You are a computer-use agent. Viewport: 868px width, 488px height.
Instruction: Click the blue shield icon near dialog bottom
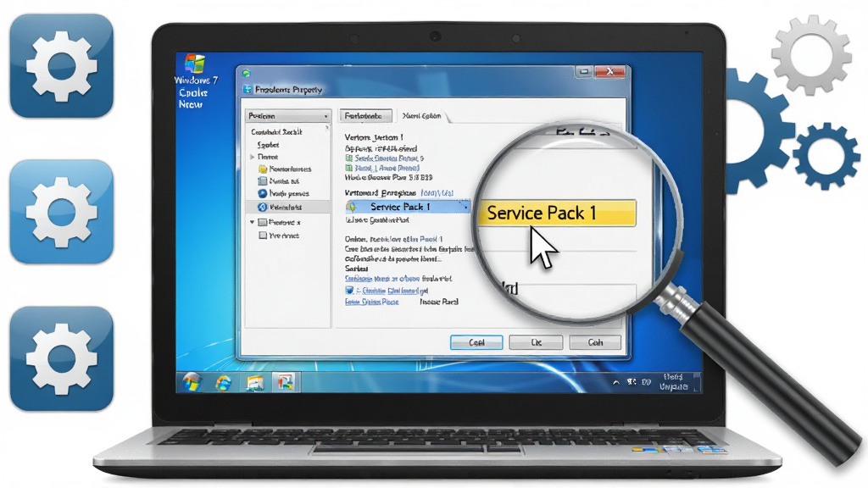click(x=349, y=291)
